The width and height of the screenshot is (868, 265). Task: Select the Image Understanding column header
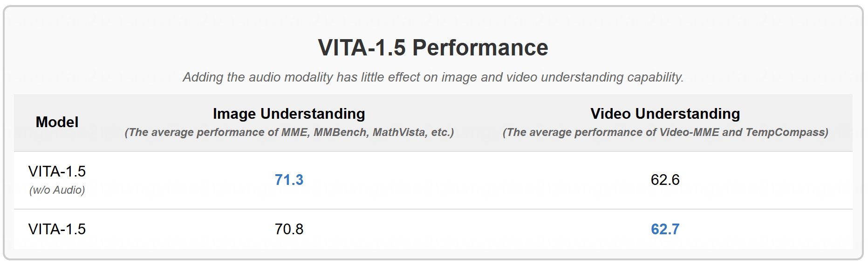coord(289,114)
